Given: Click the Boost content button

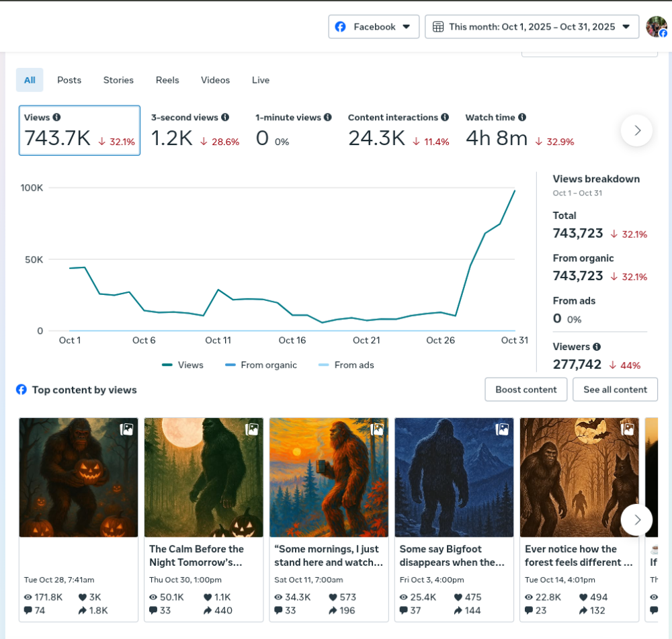Looking at the screenshot, I should [526, 390].
